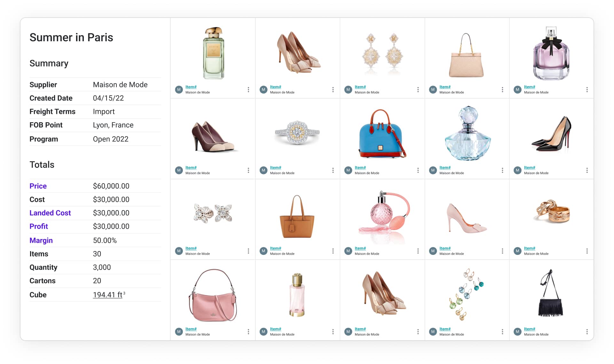Click the M avatar on pink Coach bag card

[x=179, y=332]
